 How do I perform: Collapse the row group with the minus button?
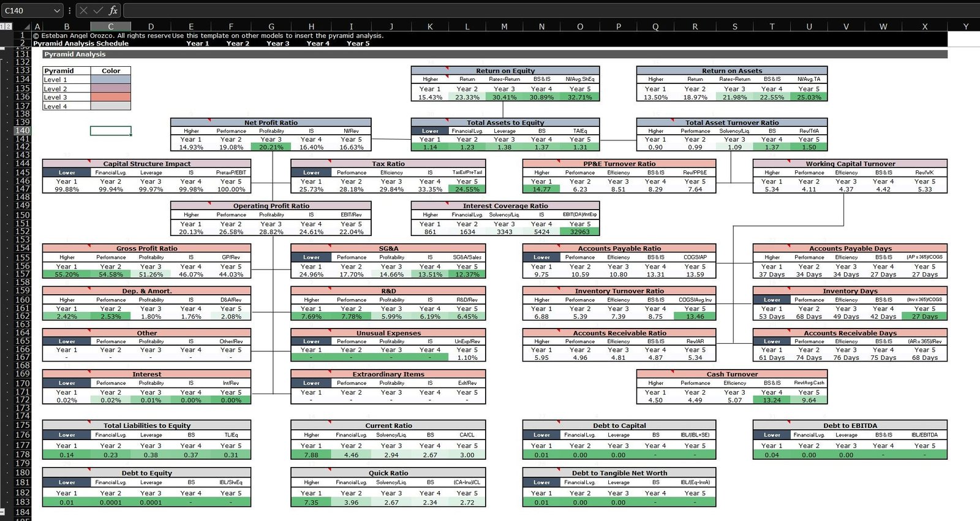click(x=2, y=511)
